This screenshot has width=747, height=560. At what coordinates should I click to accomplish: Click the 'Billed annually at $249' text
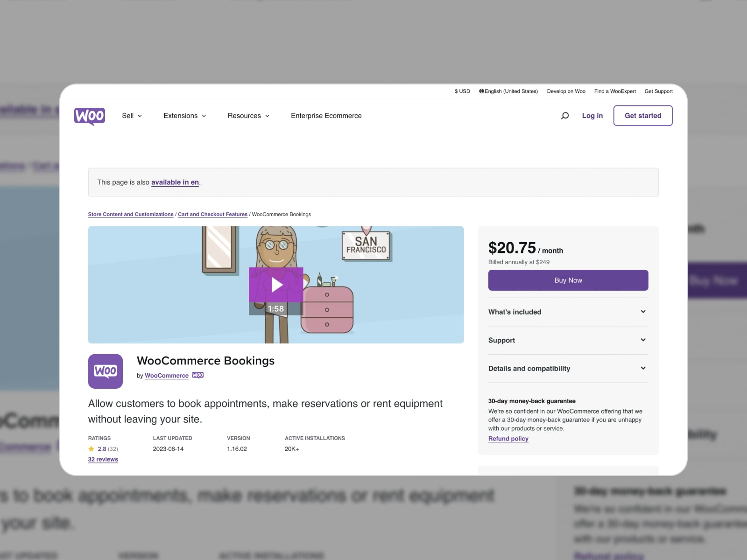pos(519,262)
